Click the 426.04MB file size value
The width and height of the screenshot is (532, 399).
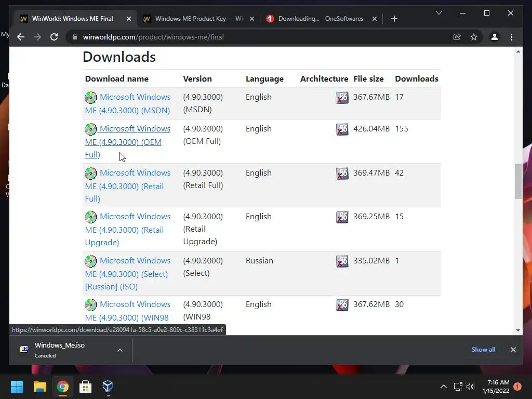[x=371, y=129]
